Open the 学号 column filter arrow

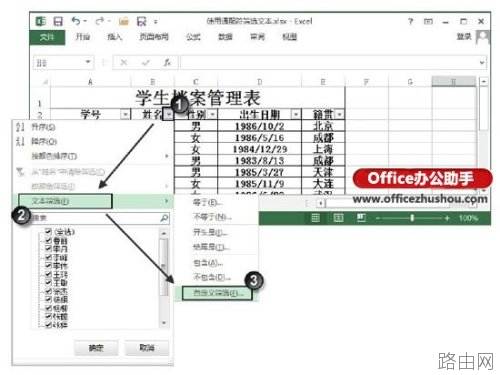tap(125, 115)
